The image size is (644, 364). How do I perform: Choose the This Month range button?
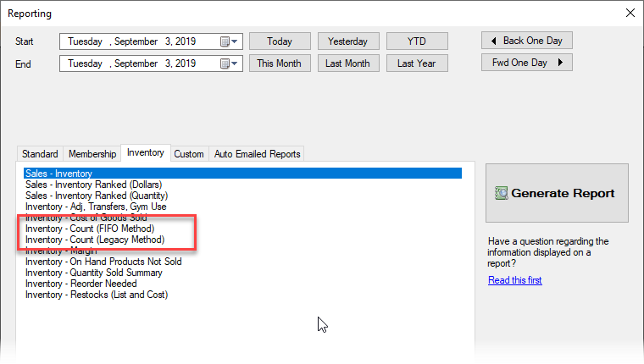tap(279, 63)
